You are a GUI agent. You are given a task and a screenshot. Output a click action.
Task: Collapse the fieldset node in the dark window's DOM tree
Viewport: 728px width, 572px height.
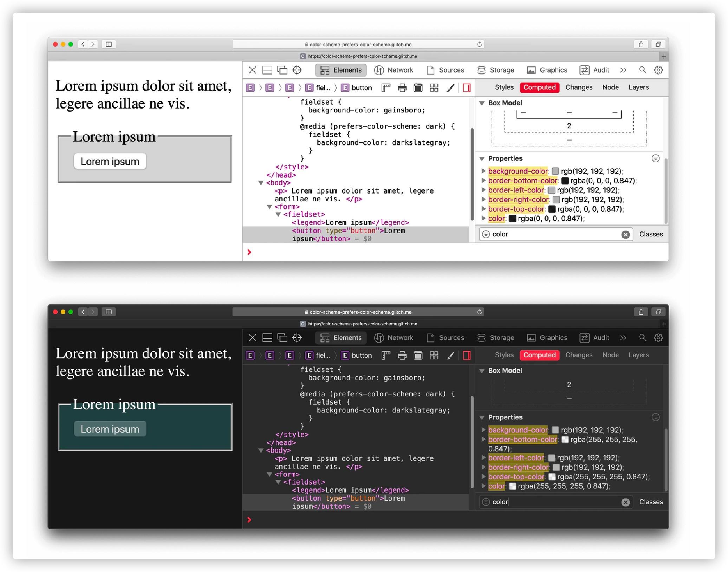278,482
